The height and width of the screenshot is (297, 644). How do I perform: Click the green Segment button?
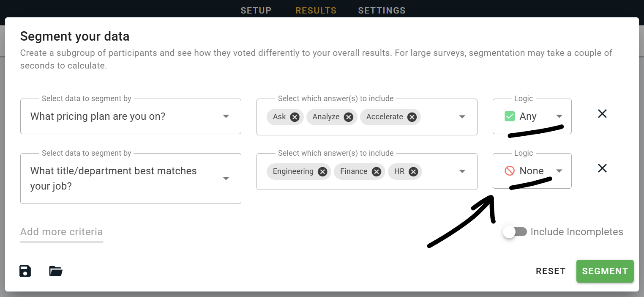click(x=605, y=271)
